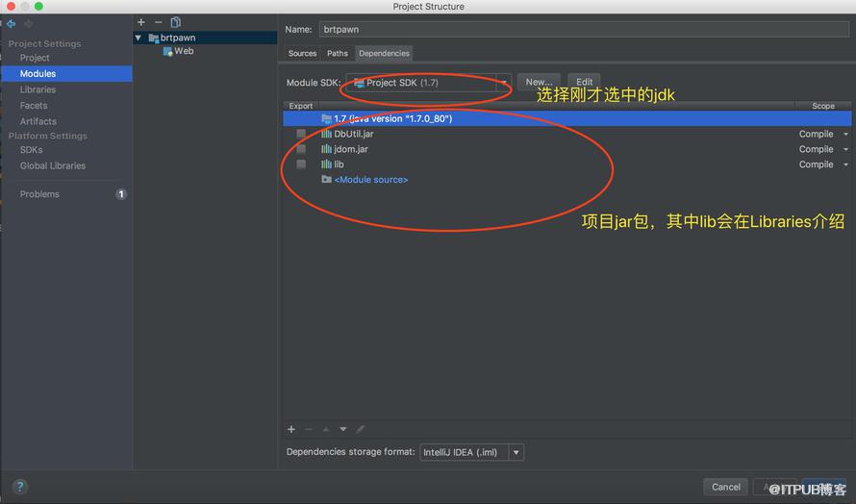Remove dependency with bottom minus icon
The height and width of the screenshot is (504, 856).
(x=309, y=429)
